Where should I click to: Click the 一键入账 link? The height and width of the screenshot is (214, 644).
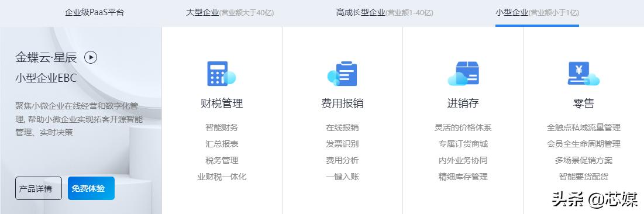[342, 177]
